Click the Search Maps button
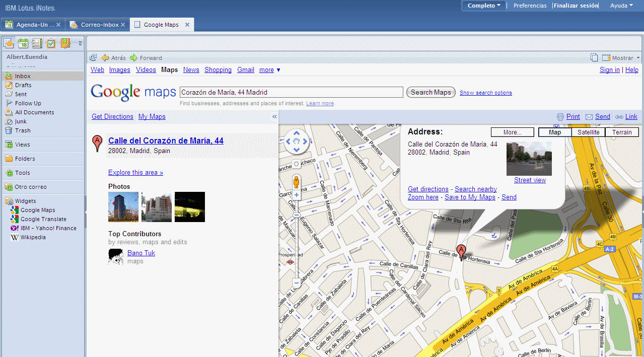The image size is (644, 357). (x=431, y=92)
